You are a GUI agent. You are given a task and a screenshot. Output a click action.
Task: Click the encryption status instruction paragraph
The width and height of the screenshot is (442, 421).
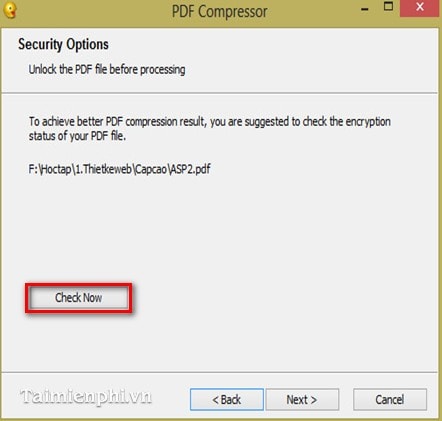point(209,129)
